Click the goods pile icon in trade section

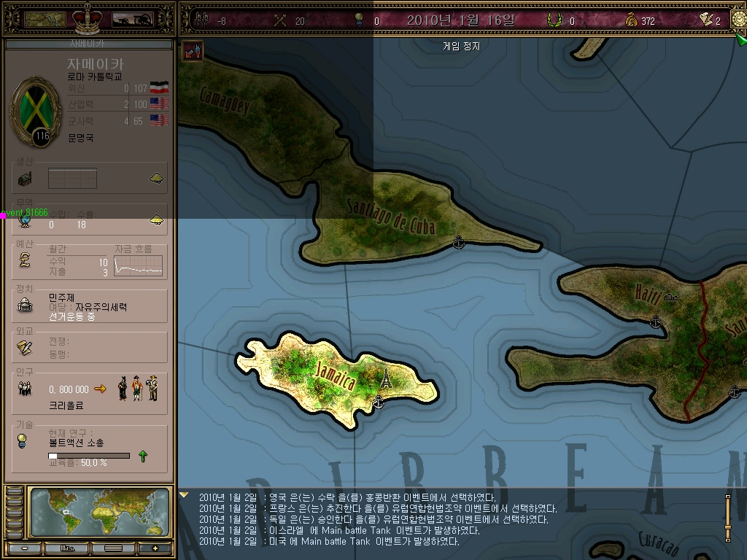[157, 220]
